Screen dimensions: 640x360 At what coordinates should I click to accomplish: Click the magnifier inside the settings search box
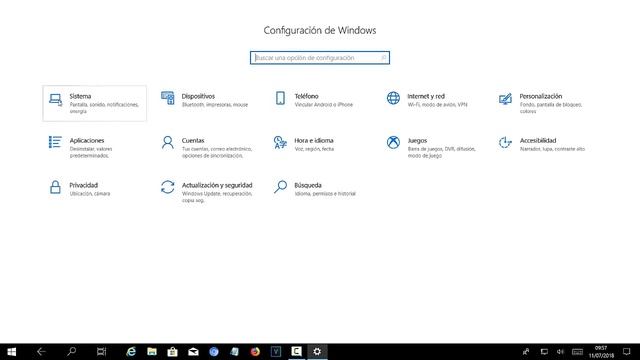click(384, 58)
